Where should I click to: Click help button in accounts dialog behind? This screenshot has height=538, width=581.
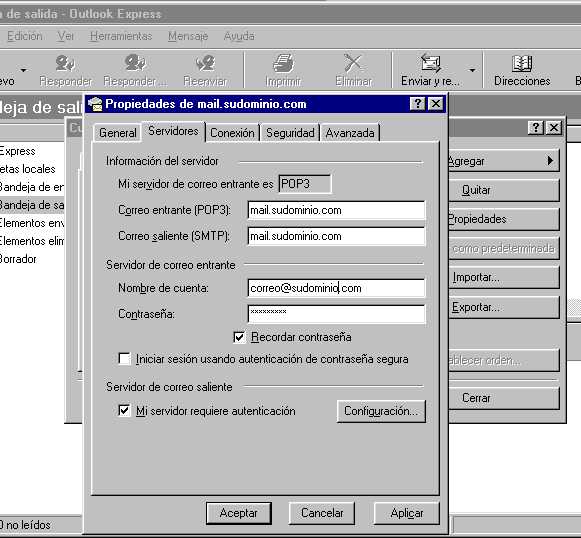coord(536,128)
